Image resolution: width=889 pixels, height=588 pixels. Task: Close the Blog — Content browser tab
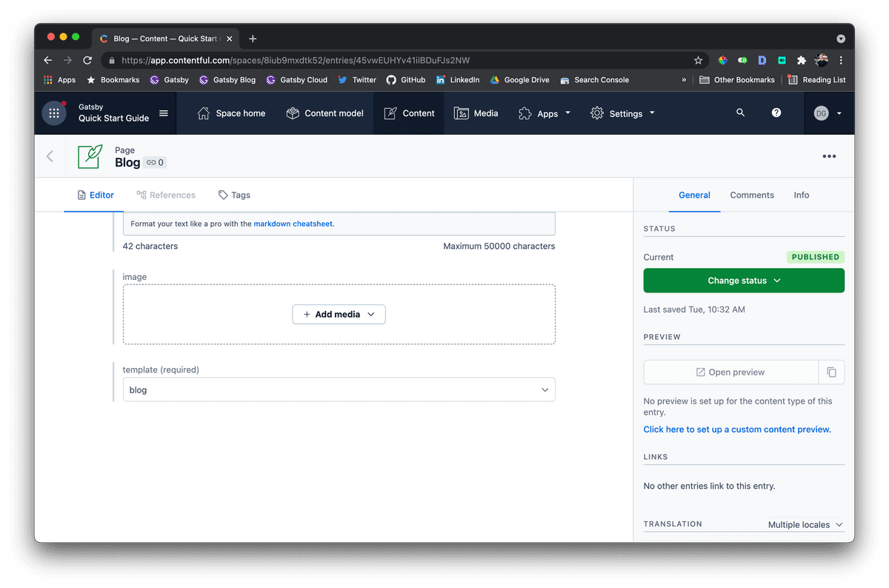229,39
